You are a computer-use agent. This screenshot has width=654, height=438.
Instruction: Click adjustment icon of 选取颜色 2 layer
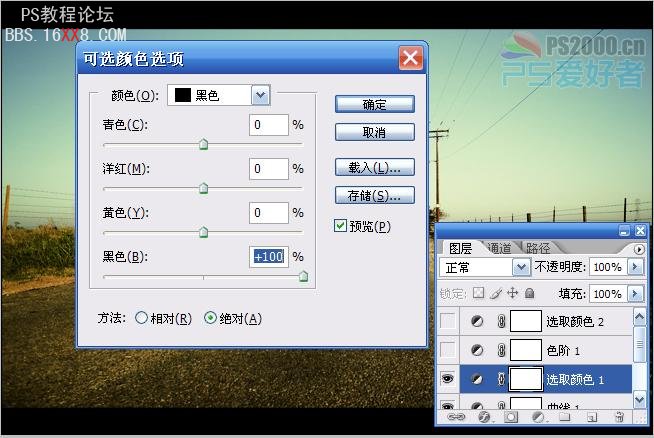coord(477,321)
